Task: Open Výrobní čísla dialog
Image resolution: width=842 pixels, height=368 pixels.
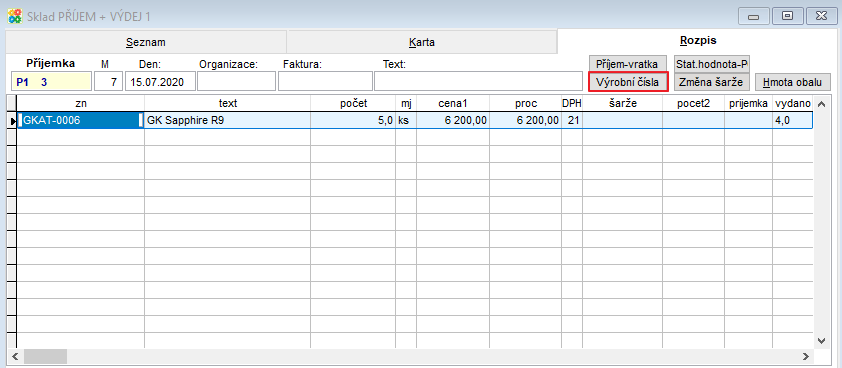Action: 628,82
